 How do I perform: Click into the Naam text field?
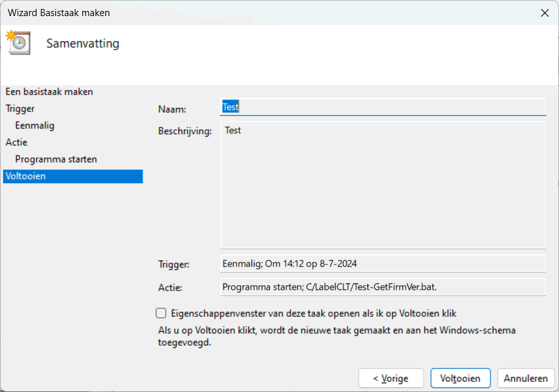tap(383, 107)
